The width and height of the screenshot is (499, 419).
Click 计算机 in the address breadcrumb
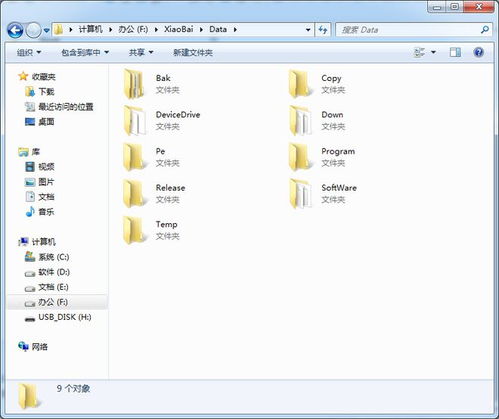coord(91,29)
